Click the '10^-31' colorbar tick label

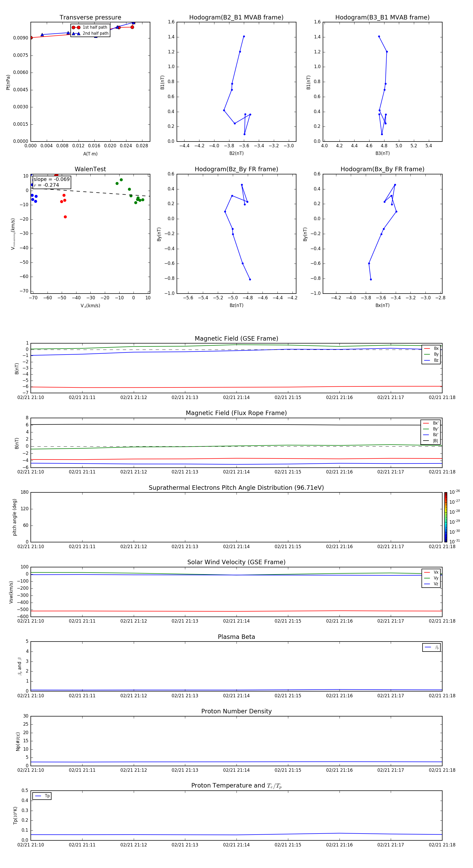[455, 542]
